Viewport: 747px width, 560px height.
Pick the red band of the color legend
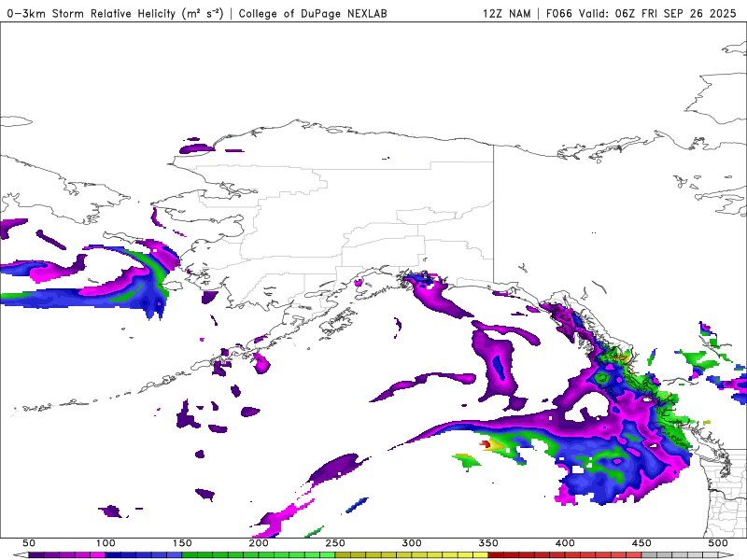click(565, 555)
